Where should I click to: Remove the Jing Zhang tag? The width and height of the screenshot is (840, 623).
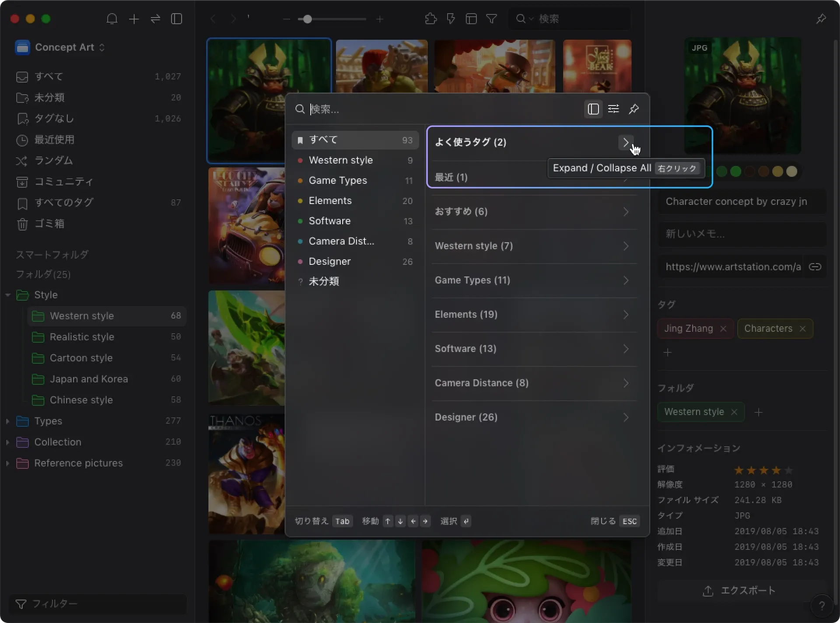click(x=723, y=329)
